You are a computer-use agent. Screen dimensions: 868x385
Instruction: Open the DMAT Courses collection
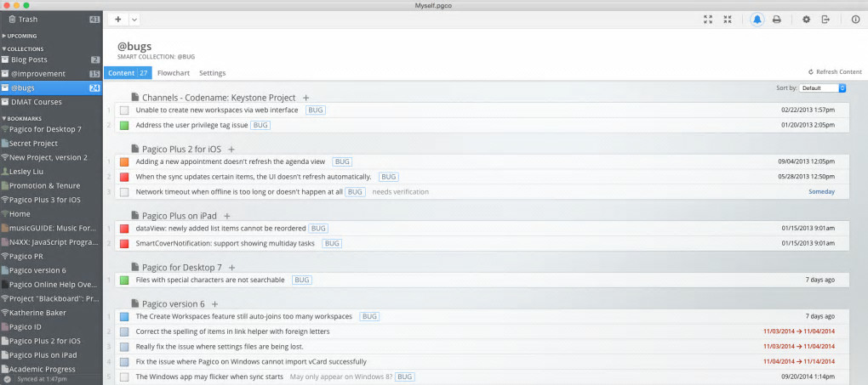point(51,102)
